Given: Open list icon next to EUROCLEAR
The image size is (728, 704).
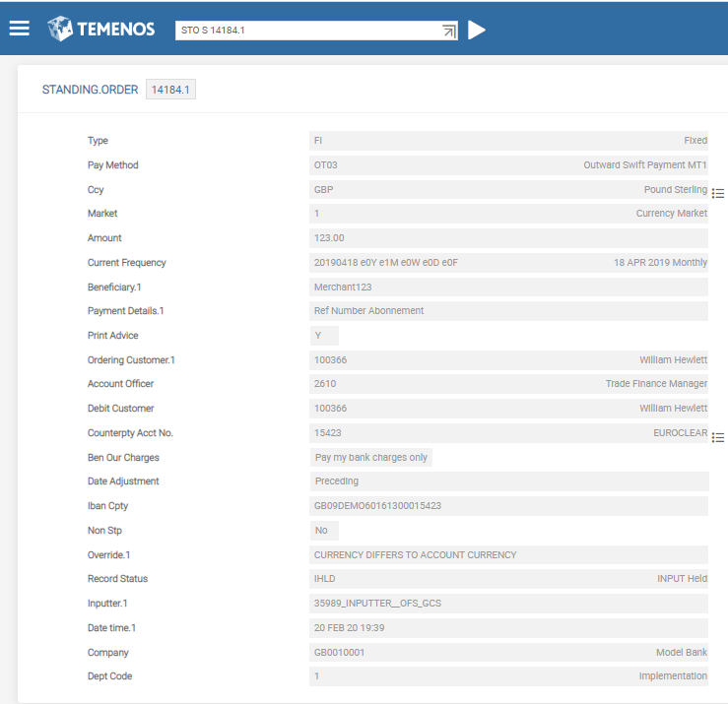Looking at the screenshot, I should [x=718, y=437].
